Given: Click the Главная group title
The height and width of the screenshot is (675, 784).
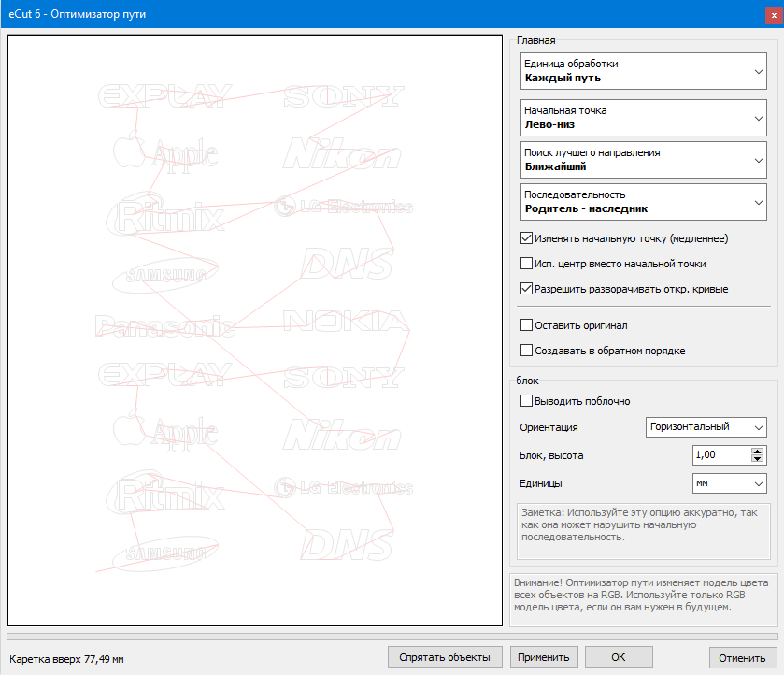Looking at the screenshot, I should pos(536,40).
